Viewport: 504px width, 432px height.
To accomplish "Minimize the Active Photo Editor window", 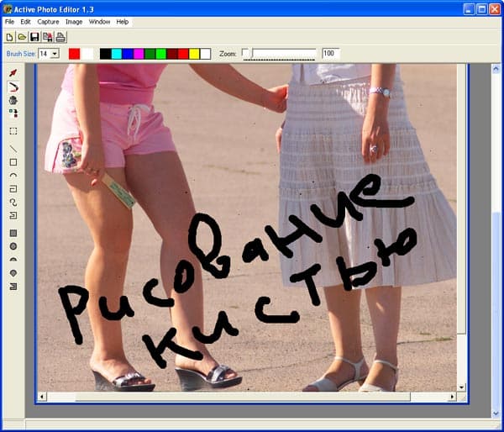I will coord(469,9).
